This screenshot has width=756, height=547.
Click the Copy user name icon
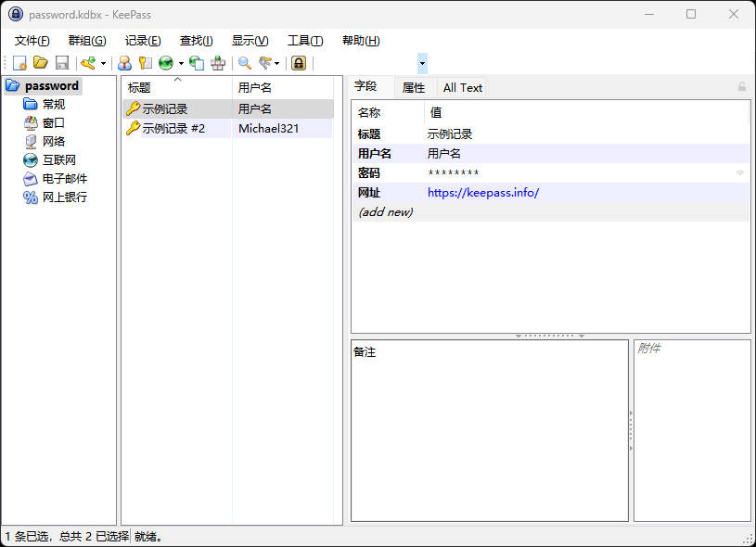click(x=124, y=63)
